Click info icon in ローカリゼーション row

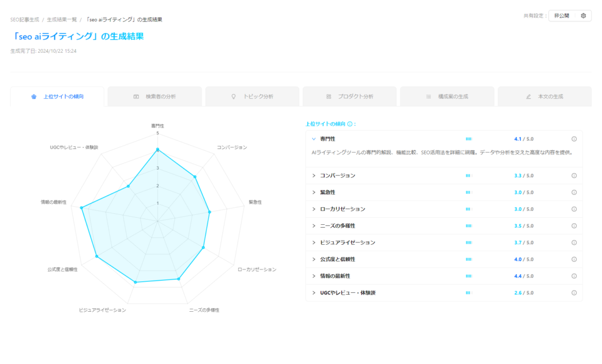574,209
